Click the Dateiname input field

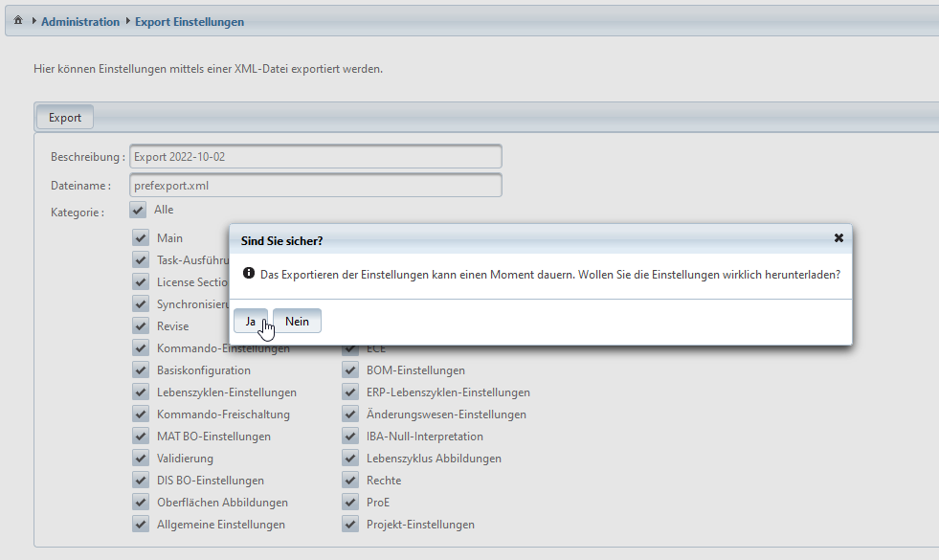(315, 186)
